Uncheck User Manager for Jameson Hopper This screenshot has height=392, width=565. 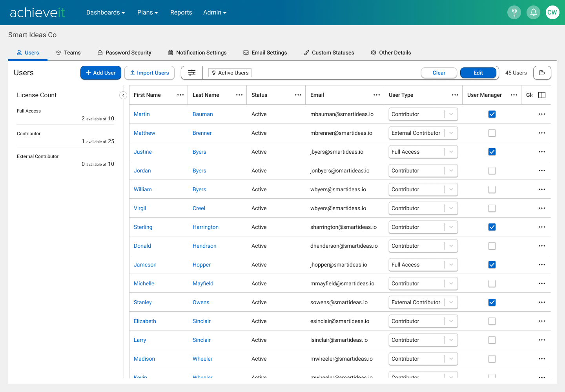pyautogui.click(x=492, y=265)
